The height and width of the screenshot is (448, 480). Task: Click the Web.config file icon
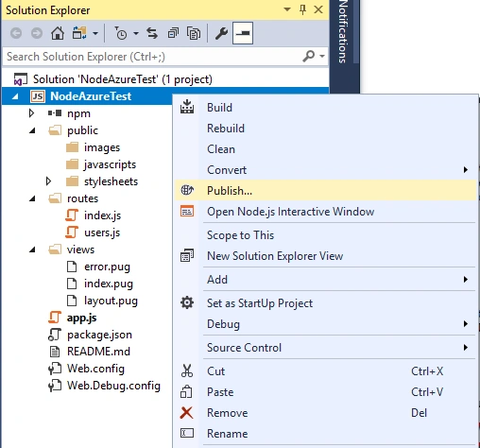point(55,369)
